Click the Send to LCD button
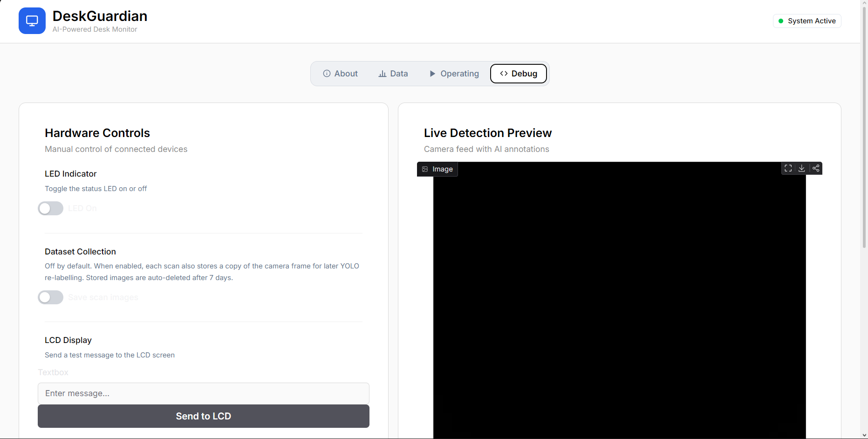The width and height of the screenshot is (868, 439). 204,416
